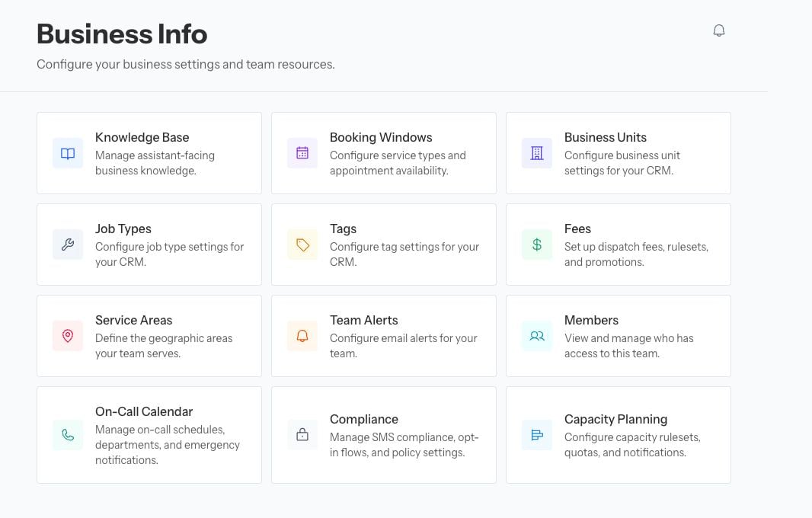Open the Booking Windows title

pyautogui.click(x=381, y=137)
